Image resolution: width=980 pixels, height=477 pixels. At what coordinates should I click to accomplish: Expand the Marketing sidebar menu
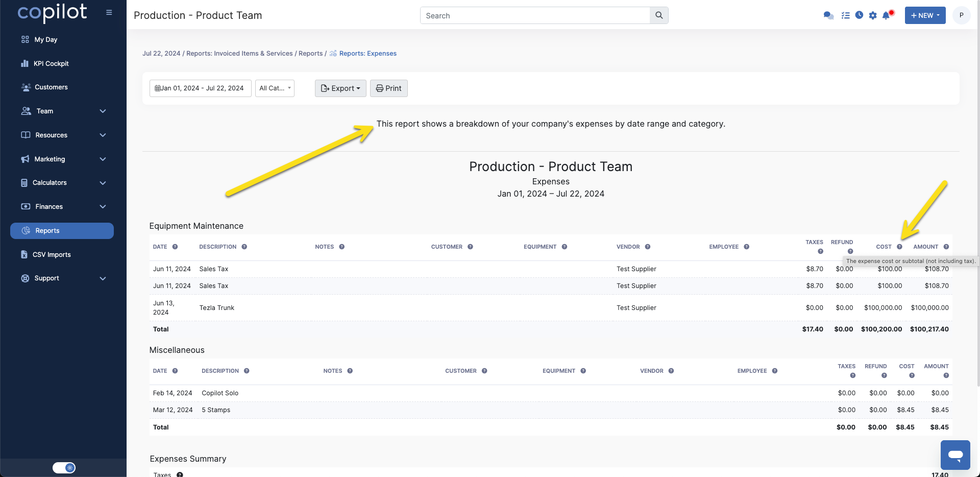point(103,159)
